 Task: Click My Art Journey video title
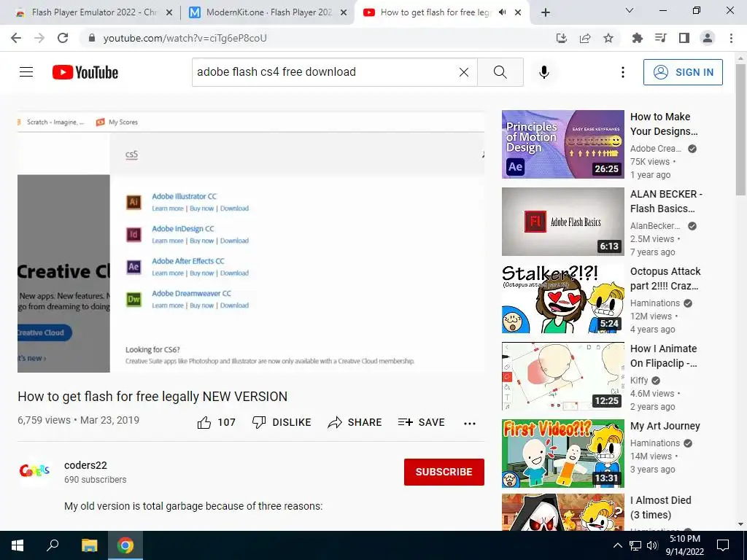coord(665,426)
